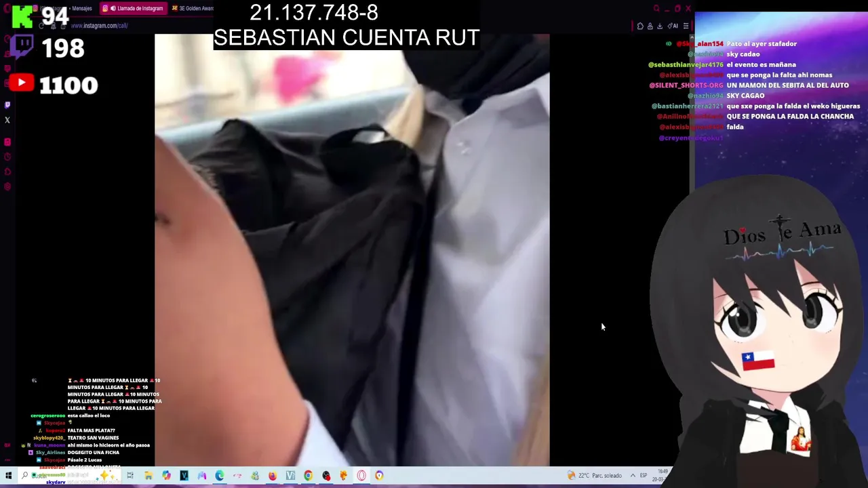This screenshot has height=488, width=868.
Task: Click 'TEATRO SAN VAGINES' chat message
Action: pyautogui.click(x=93, y=438)
